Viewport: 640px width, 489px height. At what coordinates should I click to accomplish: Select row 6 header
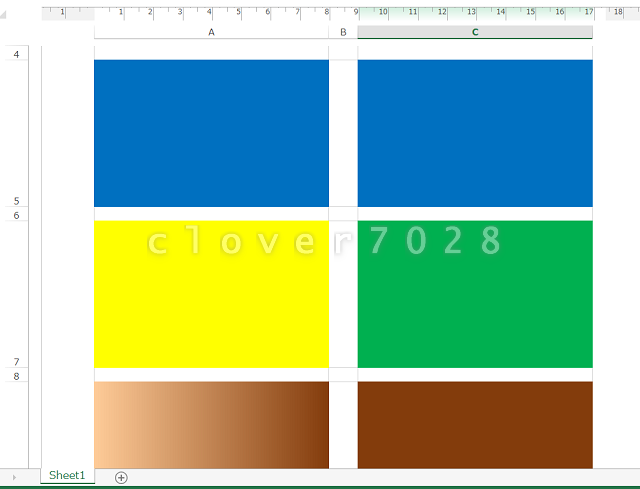16,214
